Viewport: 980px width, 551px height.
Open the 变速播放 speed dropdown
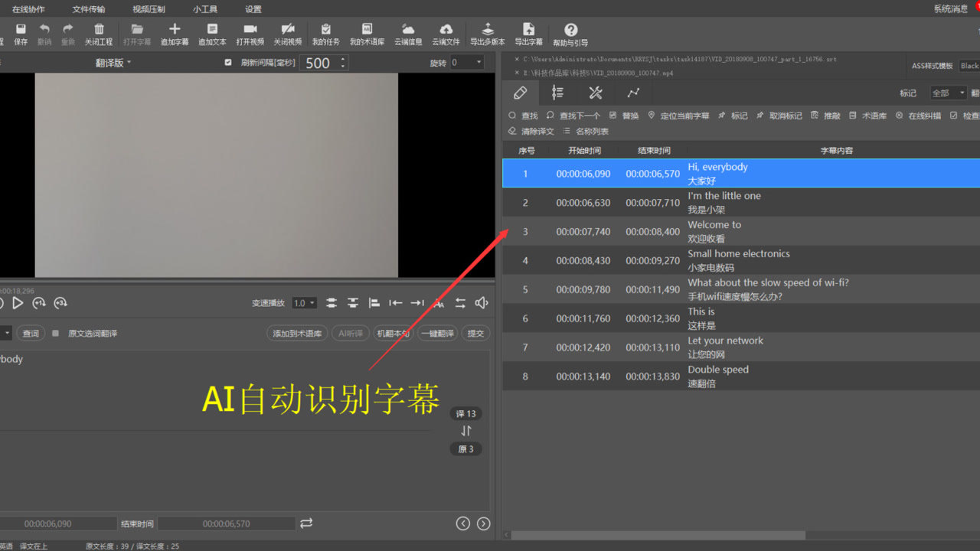pos(304,303)
